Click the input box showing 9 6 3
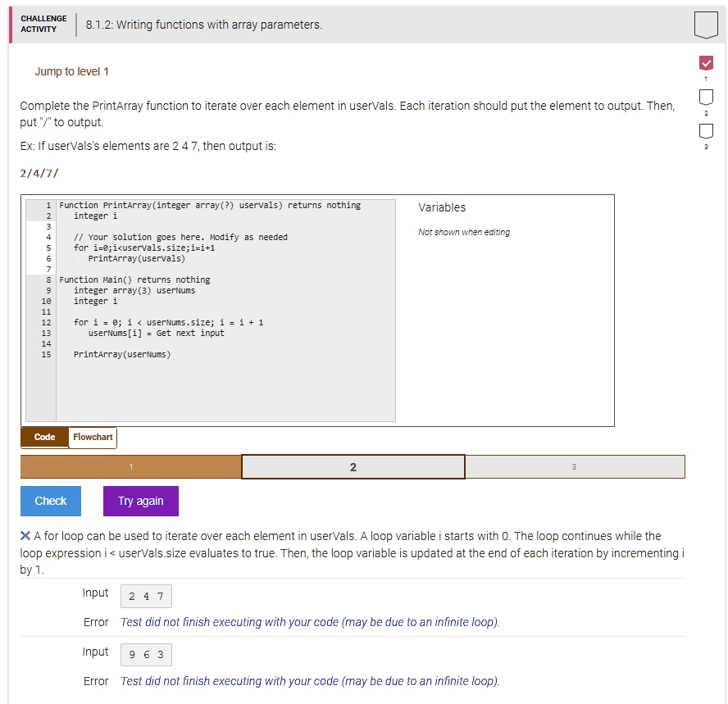Image resolution: width=728 pixels, height=704 pixels. [146, 655]
